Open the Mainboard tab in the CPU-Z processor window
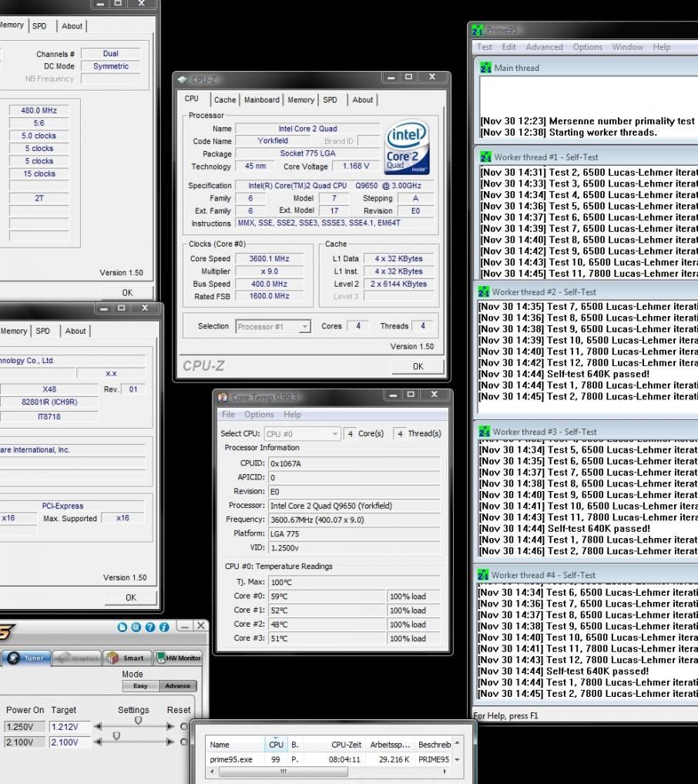The width and height of the screenshot is (698, 784). click(x=262, y=100)
